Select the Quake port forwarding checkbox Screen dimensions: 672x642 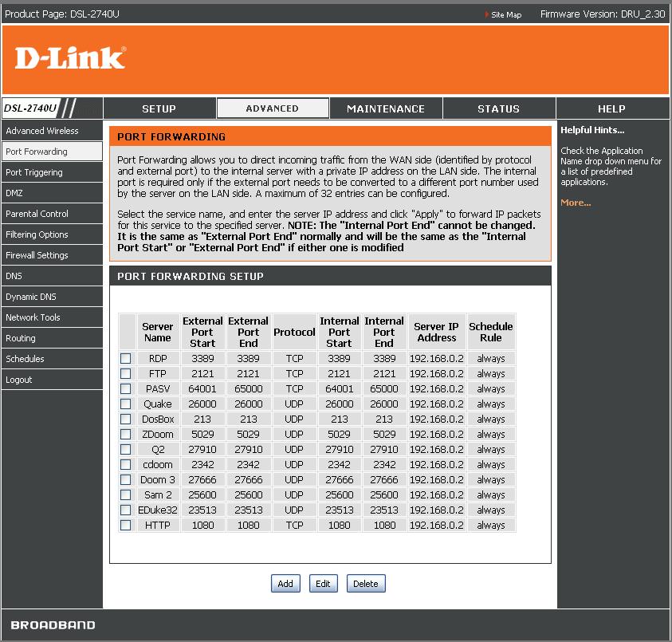[125, 404]
